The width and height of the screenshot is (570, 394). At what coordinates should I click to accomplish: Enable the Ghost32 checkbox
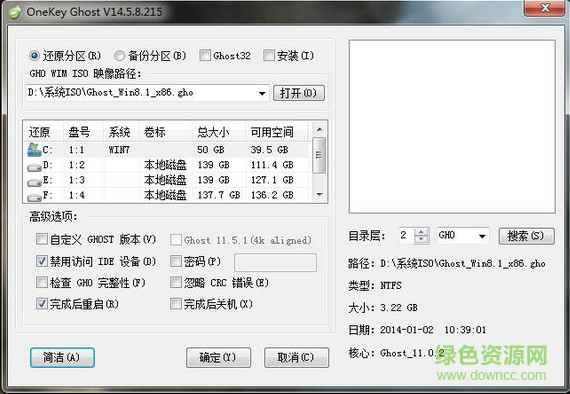205,55
